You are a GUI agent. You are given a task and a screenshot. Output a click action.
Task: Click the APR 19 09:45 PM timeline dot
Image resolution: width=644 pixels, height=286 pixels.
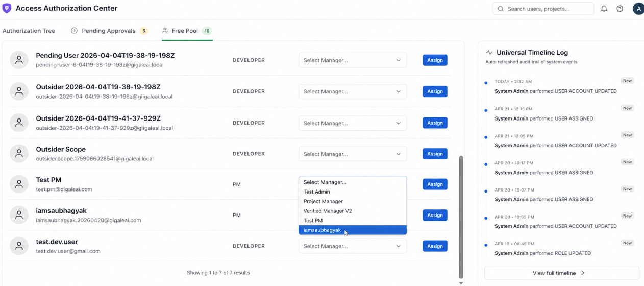[486, 245]
